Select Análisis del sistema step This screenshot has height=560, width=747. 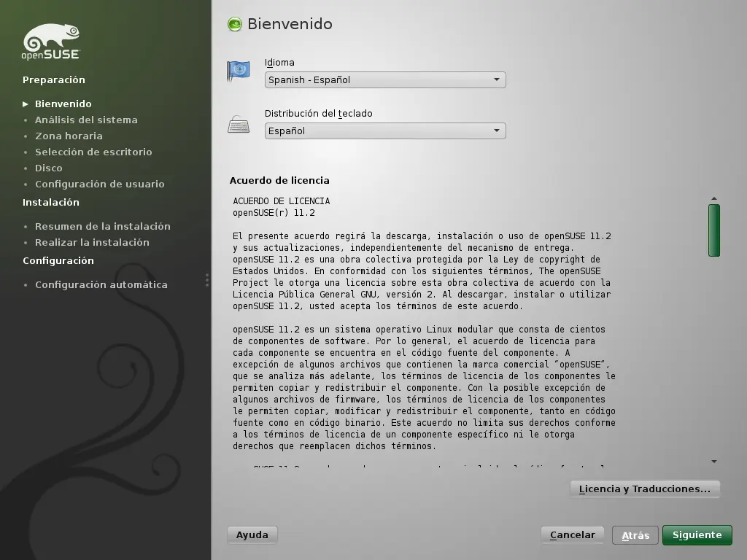(x=86, y=120)
